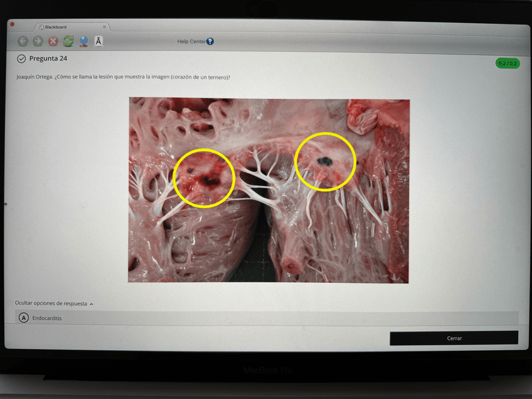Reload the page with the green refresh icon
The image size is (532, 399).
[x=68, y=41]
